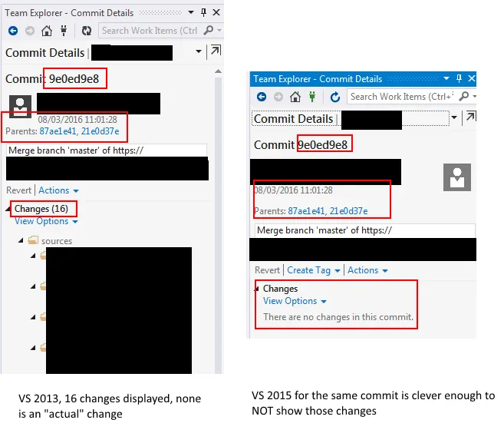
Task: Pin the VS 2015 Team Explorer window
Action: tap(459, 78)
